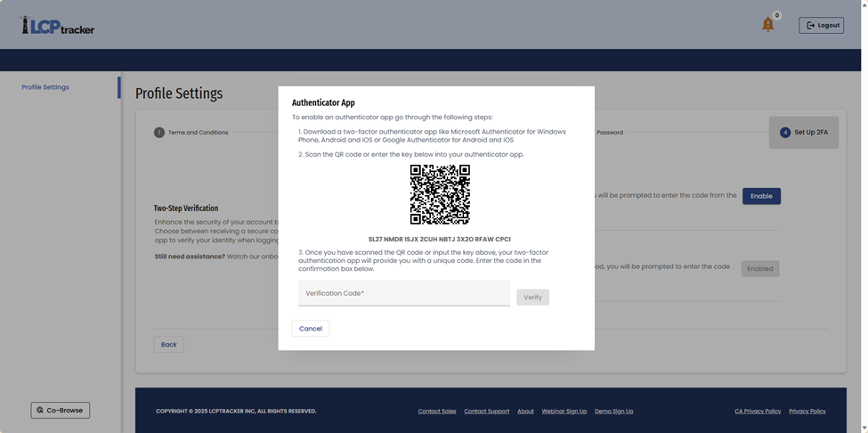
Task: Open the Privacy Policy footer link
Action: pos(807,412)
